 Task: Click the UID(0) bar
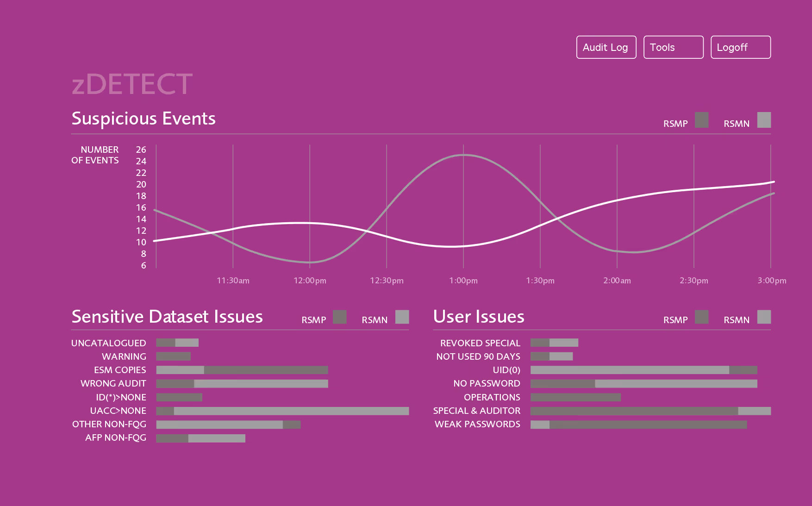point(643,370)
